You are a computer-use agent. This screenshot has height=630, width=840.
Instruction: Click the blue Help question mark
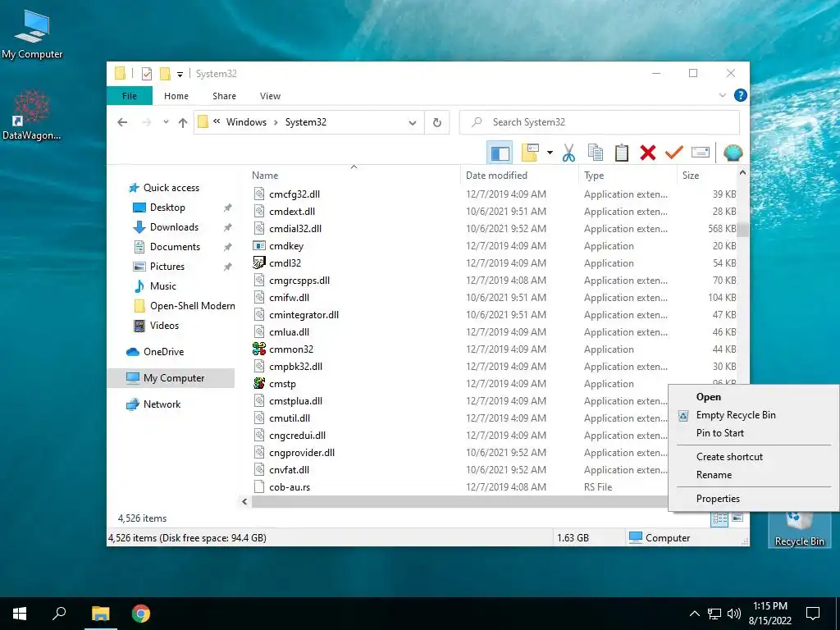pyautogui.click(x=741, y=95)
